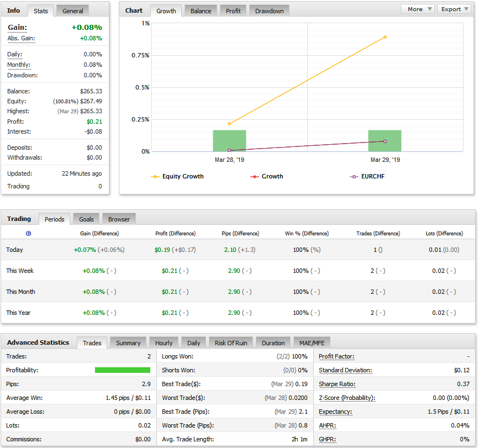Click the Gain: label link
Image resolution: width=479 pixels, height=448 pixels.
[18, 28]
